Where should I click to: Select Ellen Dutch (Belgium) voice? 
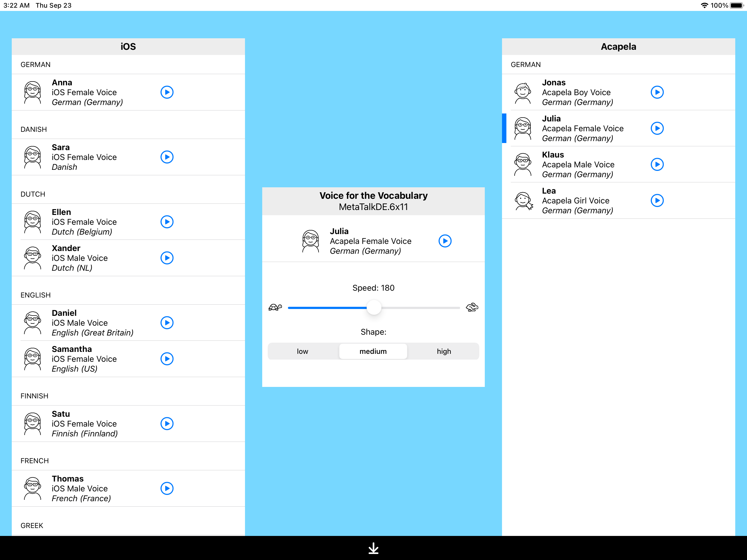coord(128,222)
